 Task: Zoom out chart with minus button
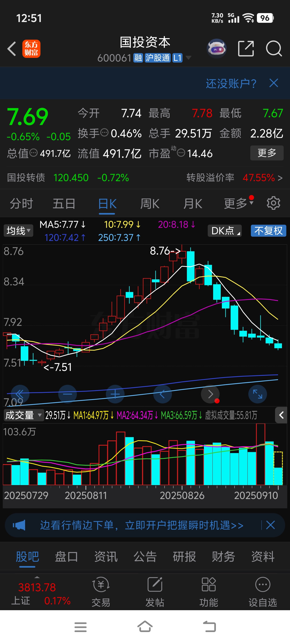(x=68, y=394)
